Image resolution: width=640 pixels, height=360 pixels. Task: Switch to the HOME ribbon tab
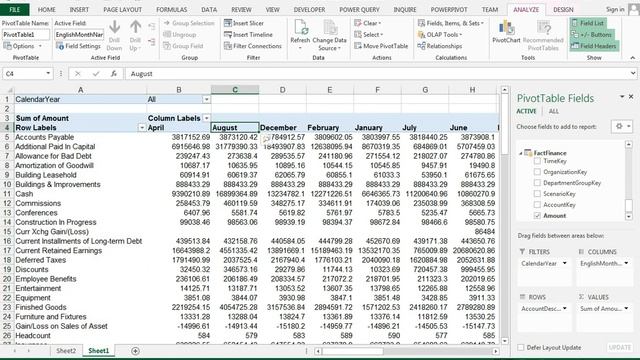[x=46, y=9]
